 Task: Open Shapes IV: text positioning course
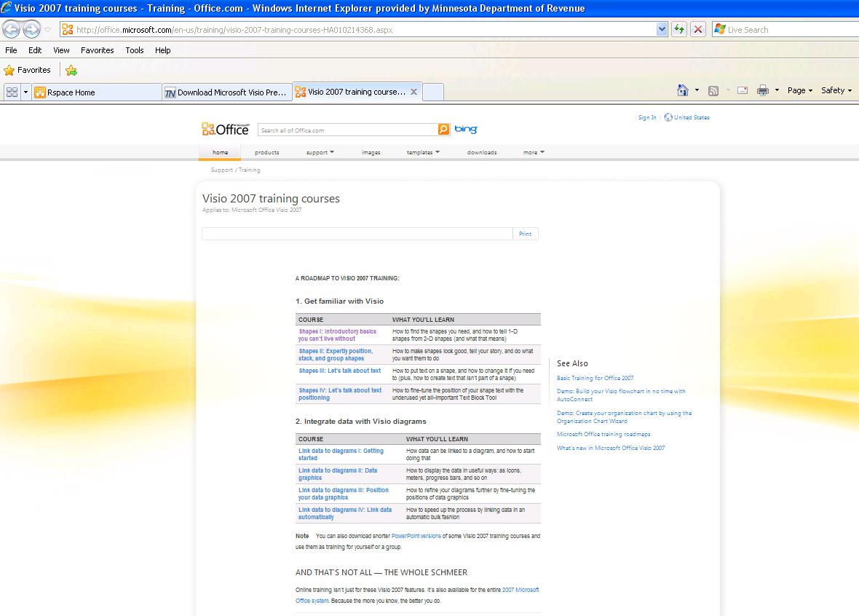pyautogui.click(x=340, y=394)
